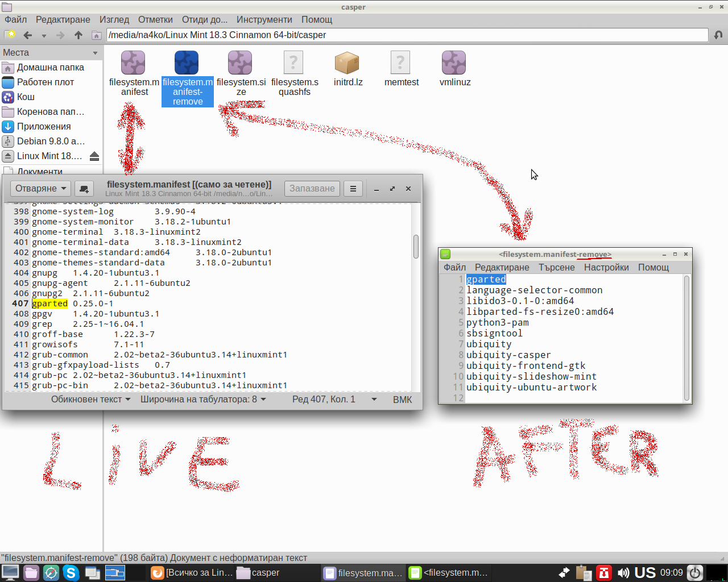
Task: Click the scrollbar in manifest-remove window
Action: [686, 338]
